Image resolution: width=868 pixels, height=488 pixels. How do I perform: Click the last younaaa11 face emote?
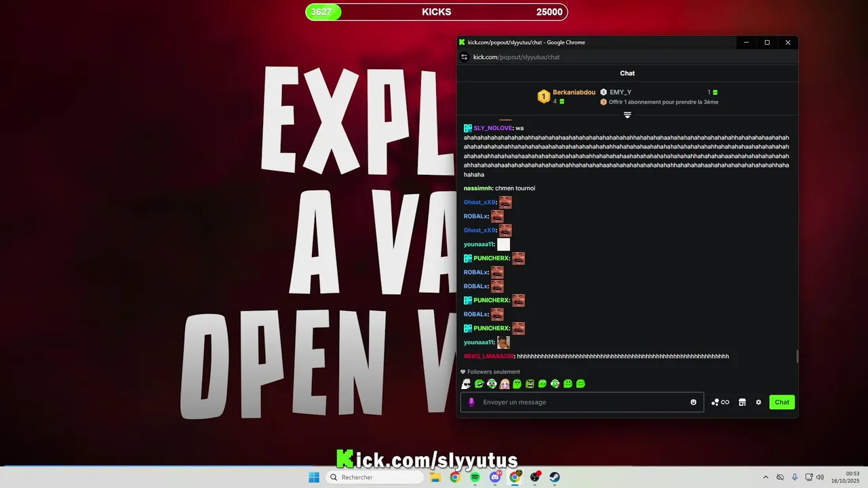coord(503,342)
